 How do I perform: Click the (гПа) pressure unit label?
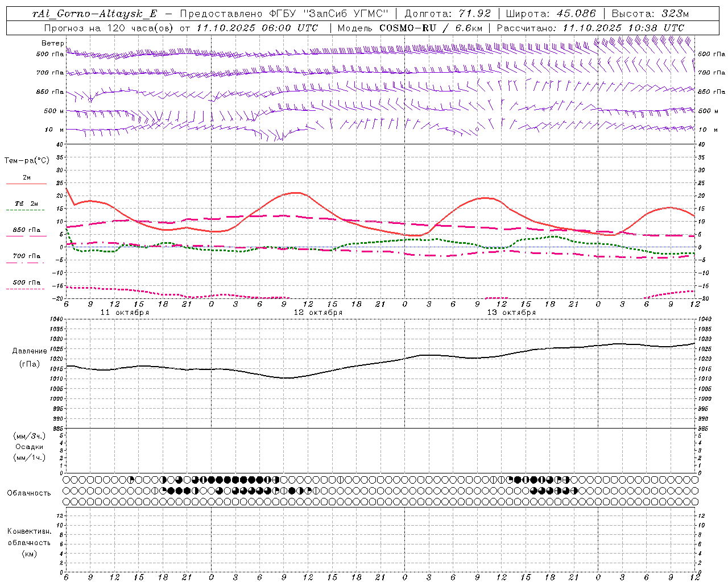coord(30,364)
